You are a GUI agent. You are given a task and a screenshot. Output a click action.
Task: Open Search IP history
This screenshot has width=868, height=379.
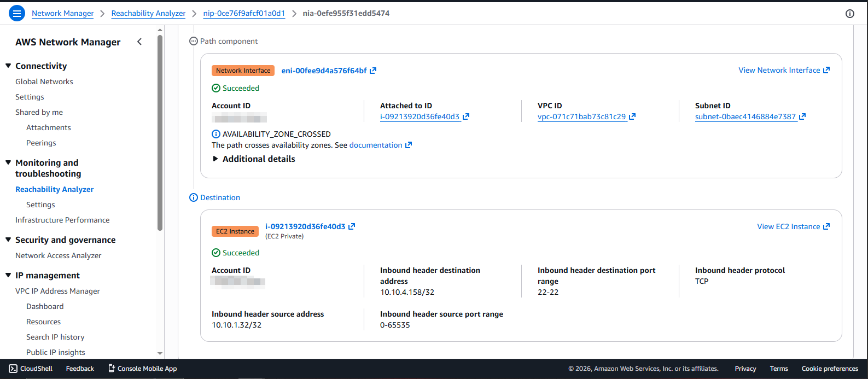pos(55,337)
